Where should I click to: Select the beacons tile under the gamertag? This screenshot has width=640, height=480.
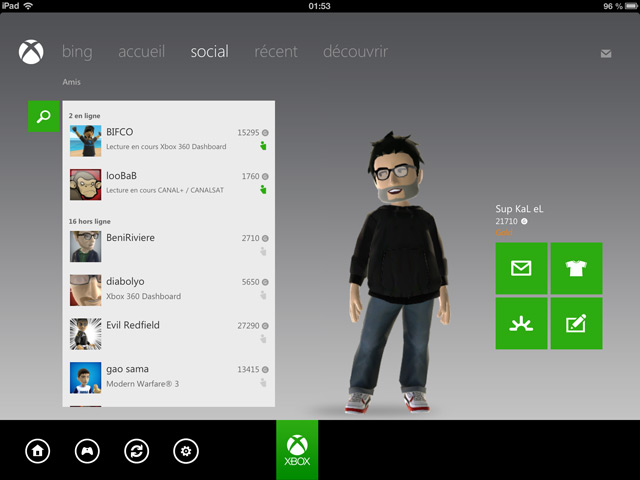point(521,323)
